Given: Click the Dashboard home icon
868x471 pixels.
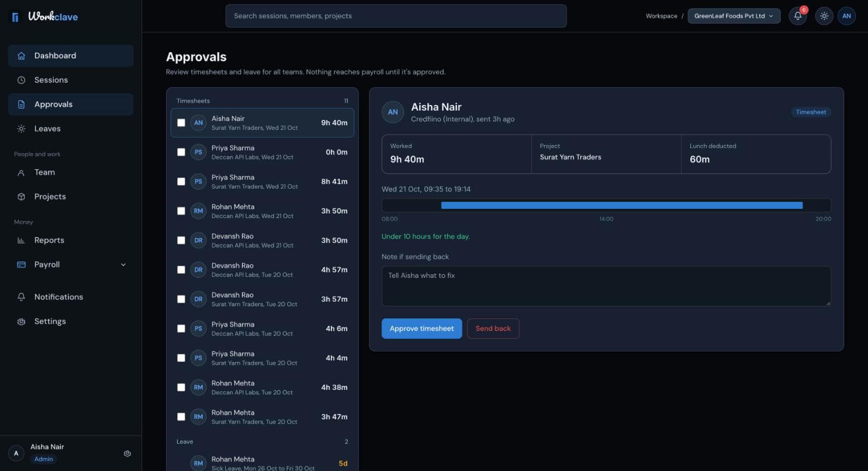Looking at the screenshot, I should coord(21,56).
